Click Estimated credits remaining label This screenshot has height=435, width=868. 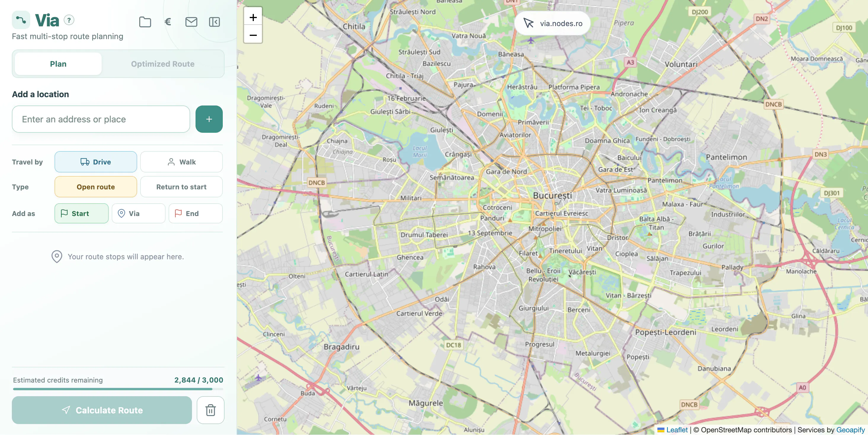pos(58,380)
